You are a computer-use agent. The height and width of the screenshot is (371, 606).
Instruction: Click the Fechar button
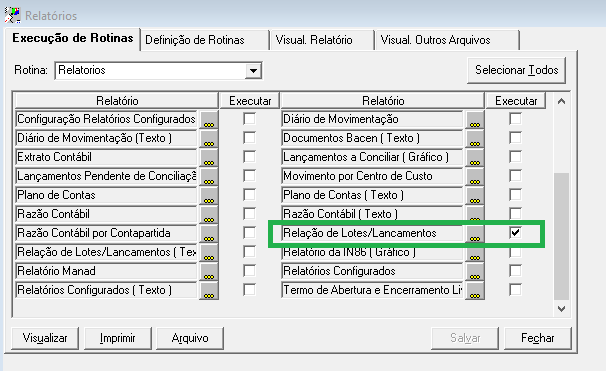tap(538, 338)
